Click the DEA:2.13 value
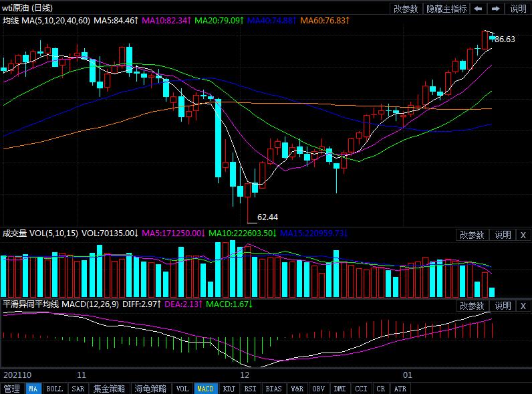This screenshot has width=532, height=394. [x=184, y=304]
